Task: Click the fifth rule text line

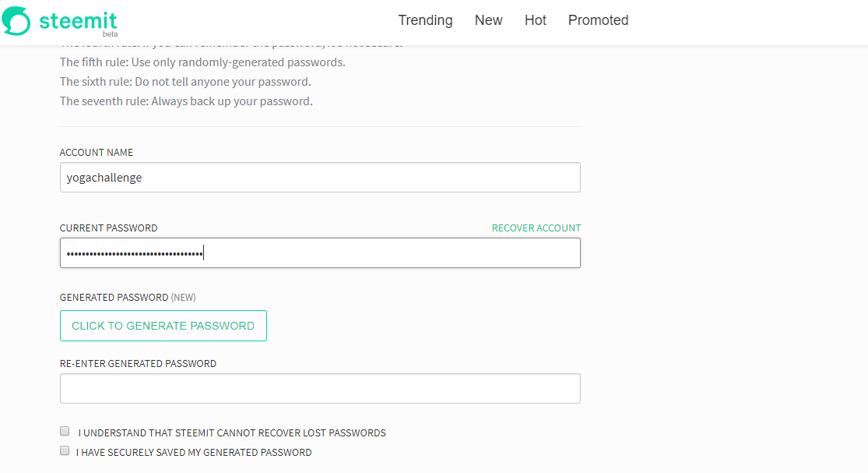Action: coord(202,62)
